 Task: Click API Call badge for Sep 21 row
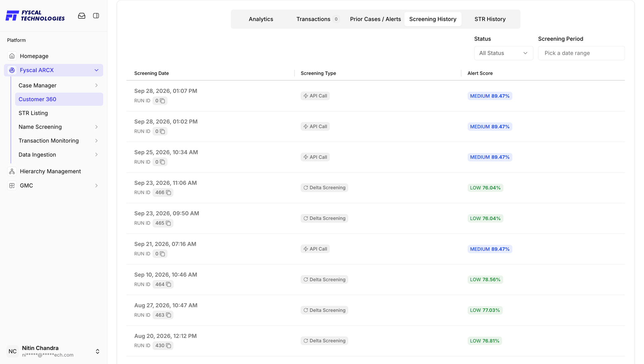[315, 249]
